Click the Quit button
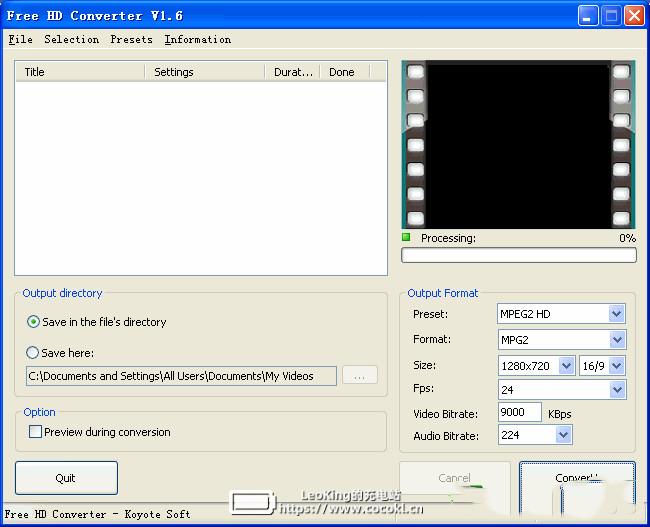 coord(66,478)
